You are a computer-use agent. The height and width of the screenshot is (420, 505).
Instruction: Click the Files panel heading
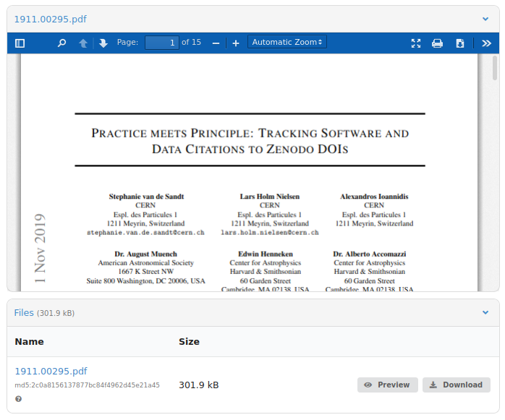point(24,313)
